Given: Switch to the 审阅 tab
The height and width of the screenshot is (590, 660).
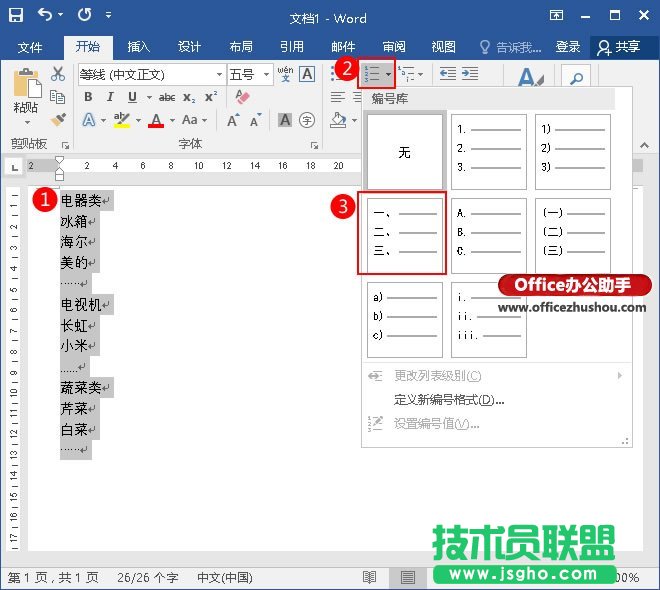Looking at the screenshot, I should coord(394,46).
